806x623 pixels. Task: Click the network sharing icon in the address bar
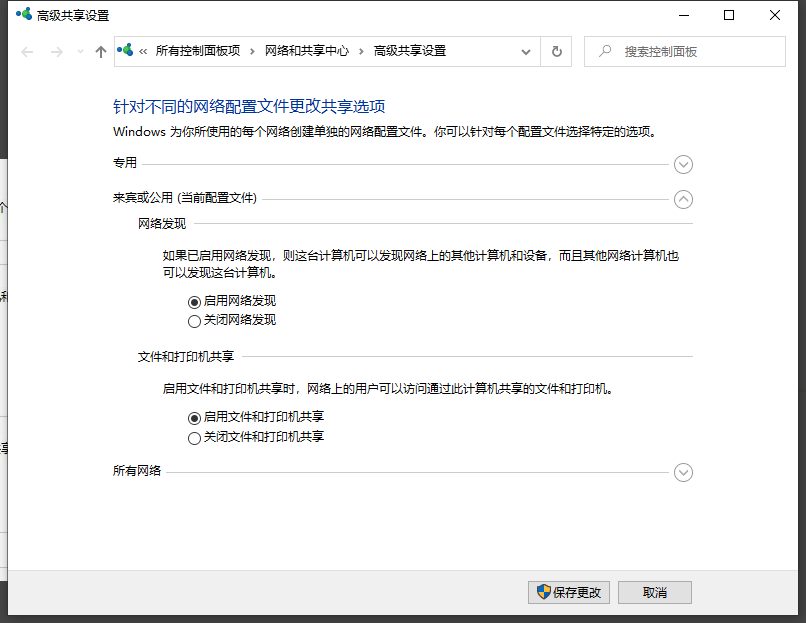pos(124,51)
